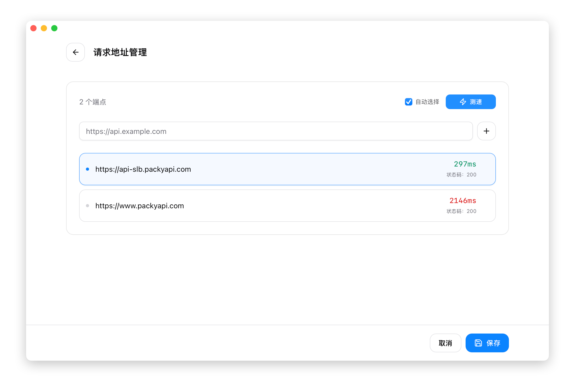Click the back arrow icon
Viewport: 575px width, 392px height.
tap(75, 52)
